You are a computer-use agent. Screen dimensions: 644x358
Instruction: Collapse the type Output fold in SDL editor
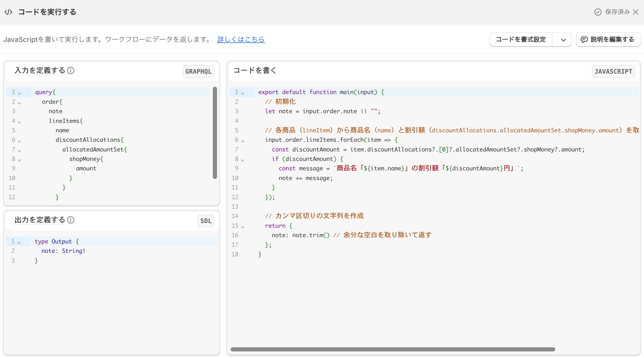(x=19, y=243)
